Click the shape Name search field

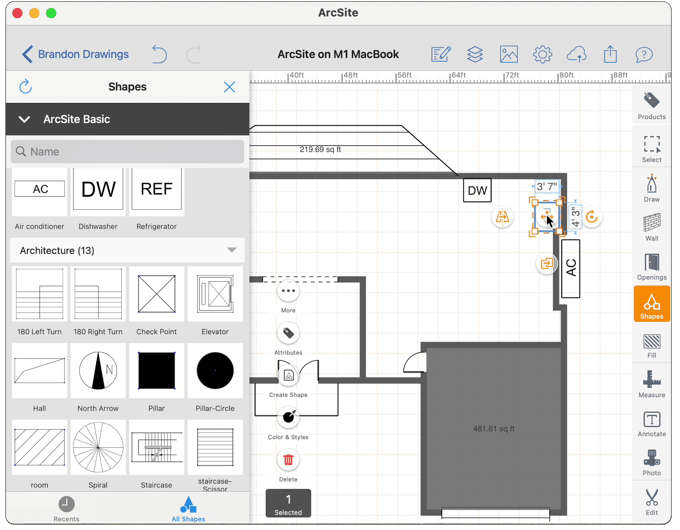[x=127, y=152]
